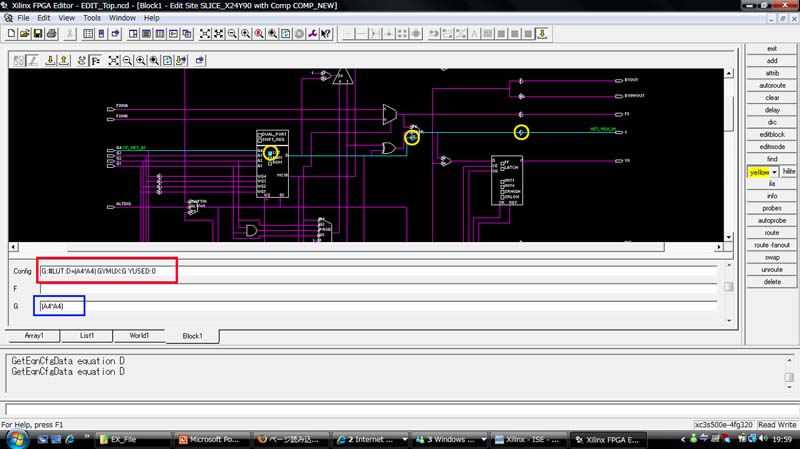The image size is (800, 449).
Task: Open the File menu
Action: click(x=23, y=18)
